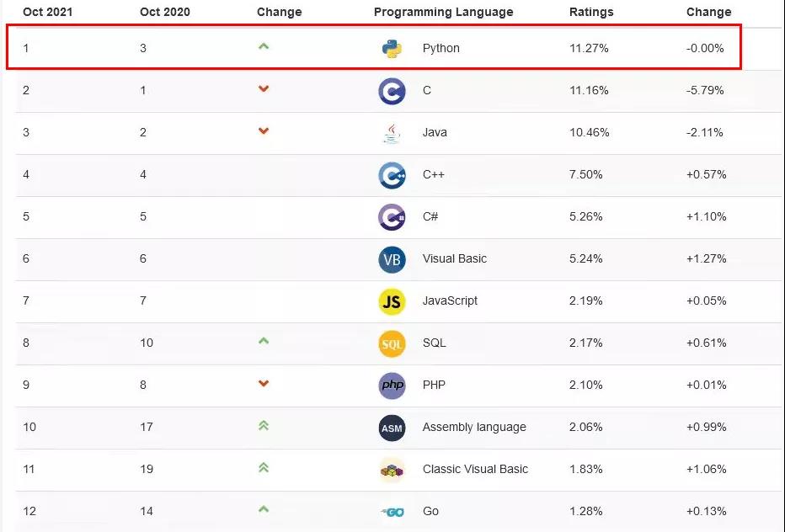Click the green up arrow in Python row
The image size is (785, 532).
[x=264, y=46]
